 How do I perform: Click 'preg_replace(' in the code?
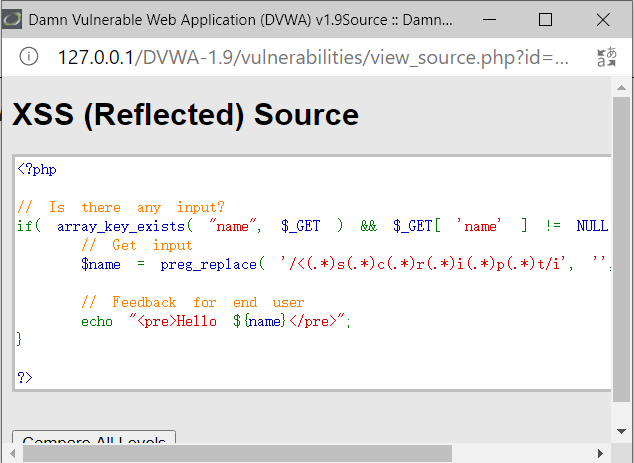[213, 264]
